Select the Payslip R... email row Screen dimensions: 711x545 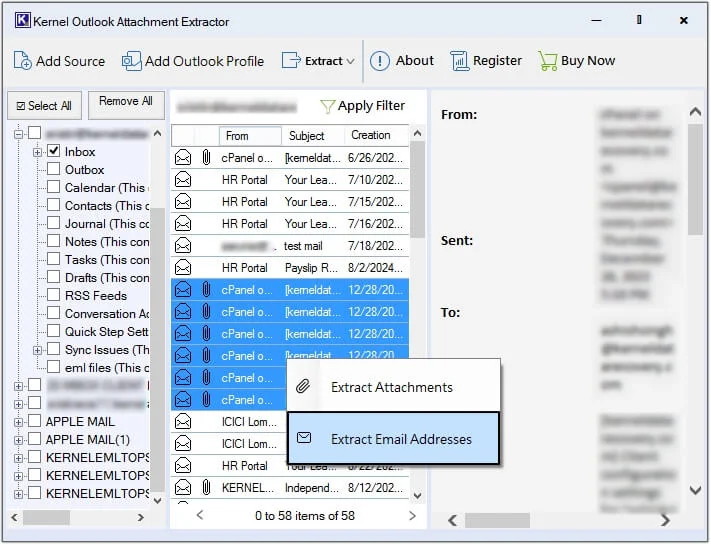coord(290,268)
